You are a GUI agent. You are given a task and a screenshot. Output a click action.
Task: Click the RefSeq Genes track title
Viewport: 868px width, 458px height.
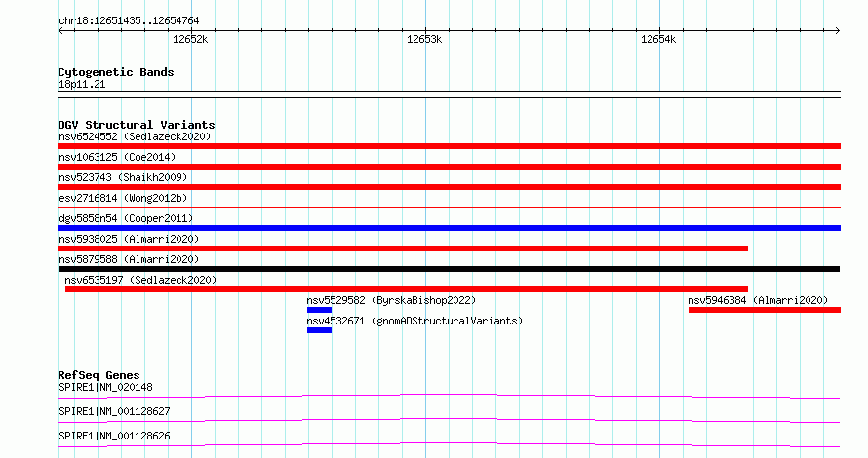click(x=99, y=375)
